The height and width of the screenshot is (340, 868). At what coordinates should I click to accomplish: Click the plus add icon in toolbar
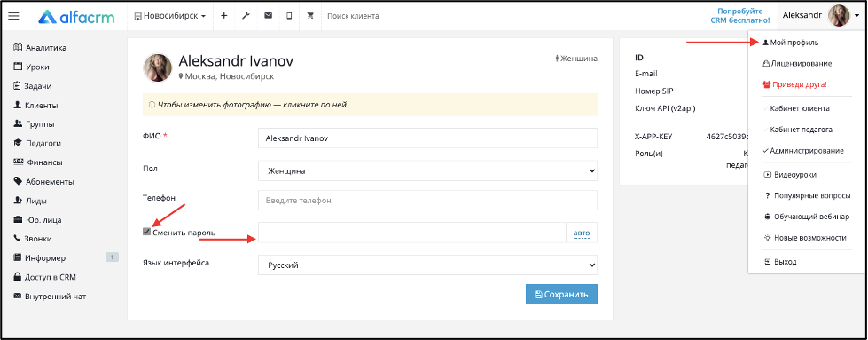click(224, 16)
